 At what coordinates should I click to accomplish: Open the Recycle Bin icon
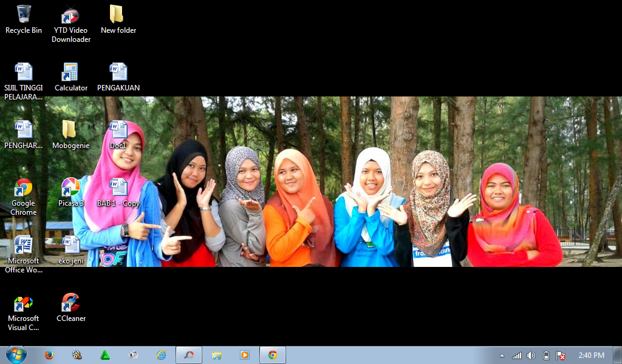click(24, 19)
